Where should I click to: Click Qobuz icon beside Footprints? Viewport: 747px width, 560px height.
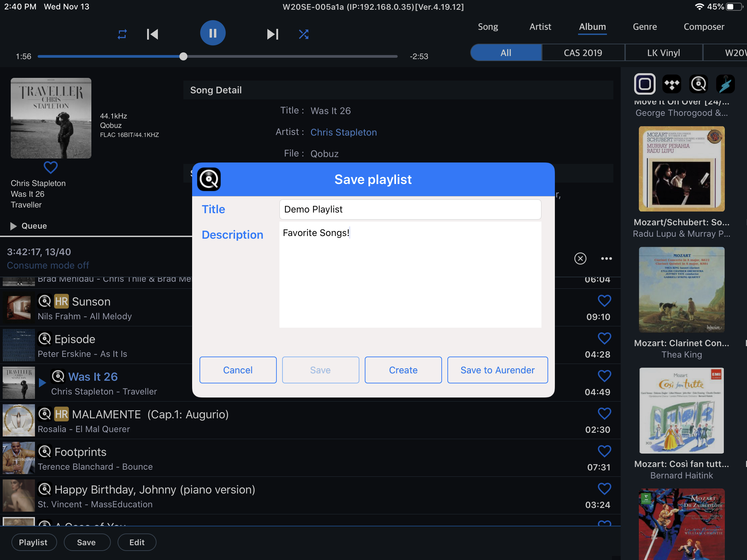click(x=45, y=451)
